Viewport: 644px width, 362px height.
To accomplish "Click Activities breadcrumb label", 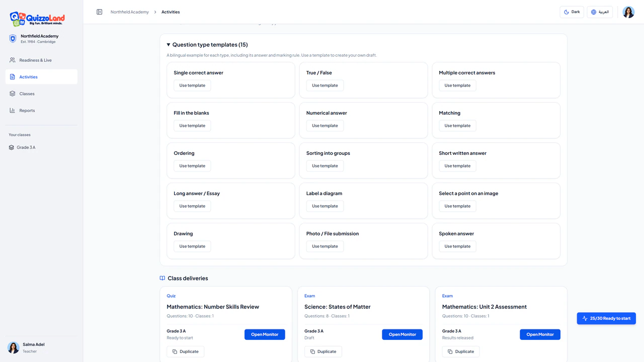I will click(x=171, y=12).
